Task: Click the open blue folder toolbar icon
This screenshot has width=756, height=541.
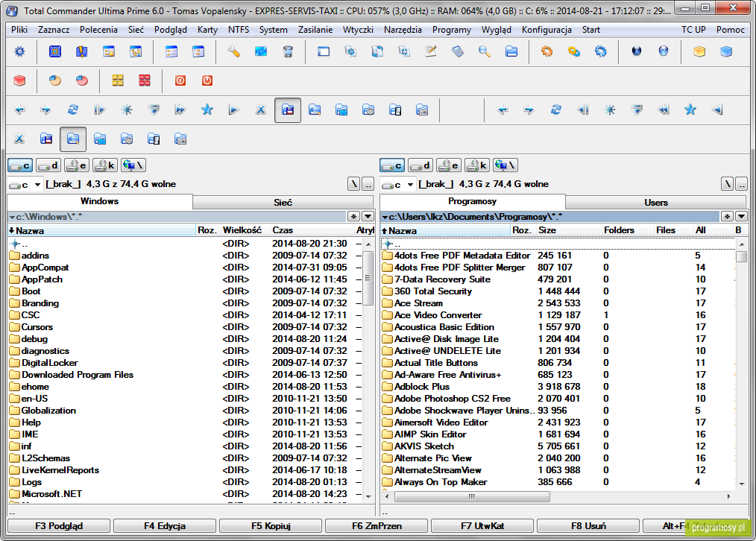Action: pyautogui.click(x=511, y=51)
